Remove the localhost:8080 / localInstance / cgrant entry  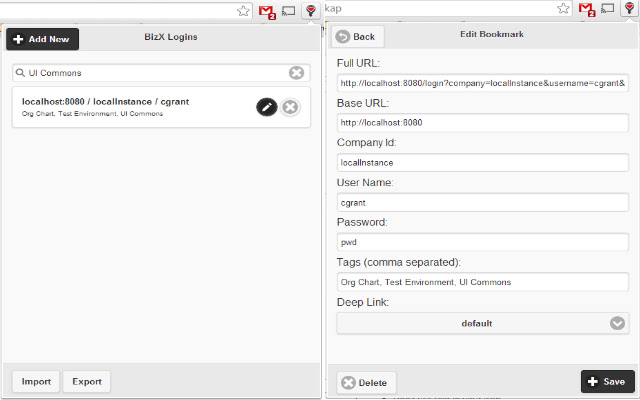(x=290, y=107)
